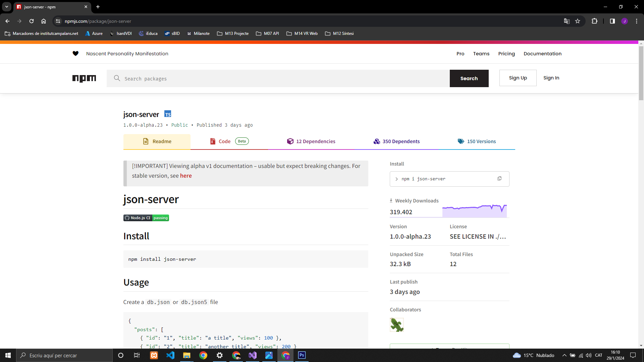Image resolution: width=644 pixels, height=362 pixels.
Task: Expand the hidden system tray icons
Action: click(x=564, y=355)
